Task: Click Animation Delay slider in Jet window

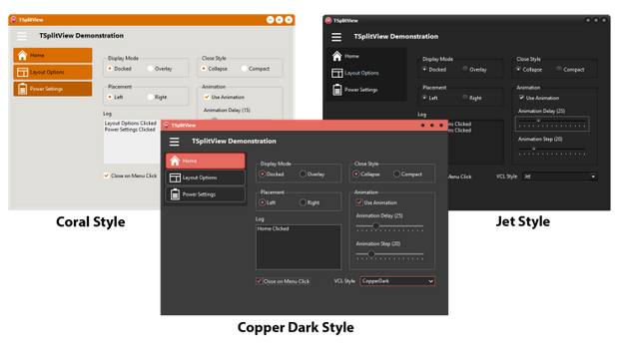Action: (x=552, y=123)
